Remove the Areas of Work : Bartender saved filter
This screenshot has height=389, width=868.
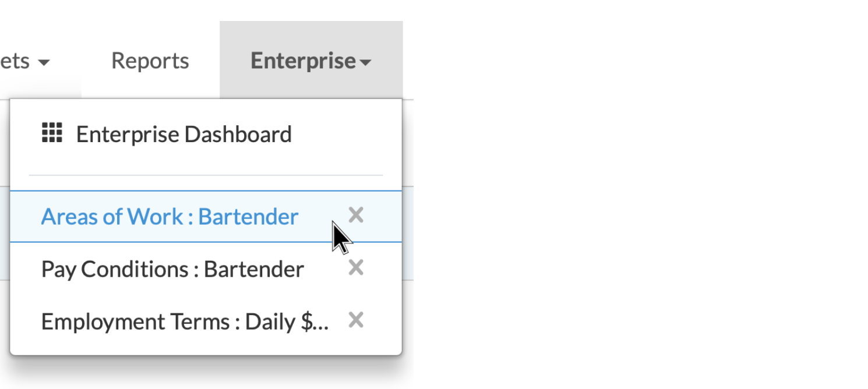click(355, 215)
